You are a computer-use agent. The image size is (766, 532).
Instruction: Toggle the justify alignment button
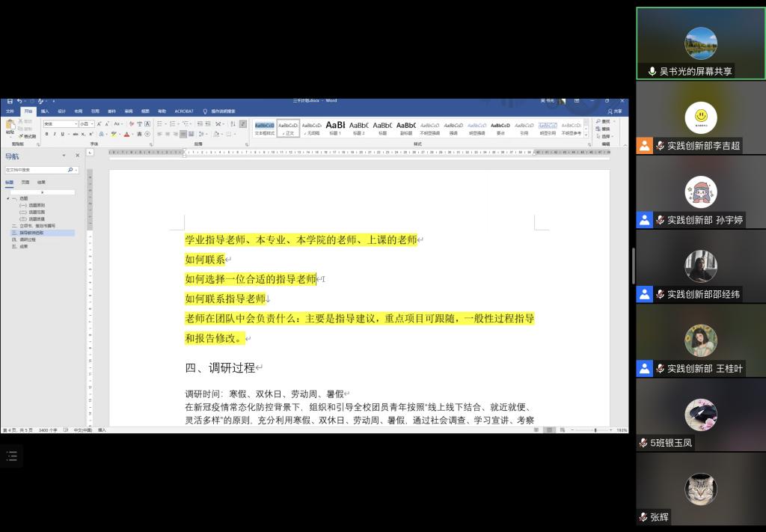[x=183, y=134]
